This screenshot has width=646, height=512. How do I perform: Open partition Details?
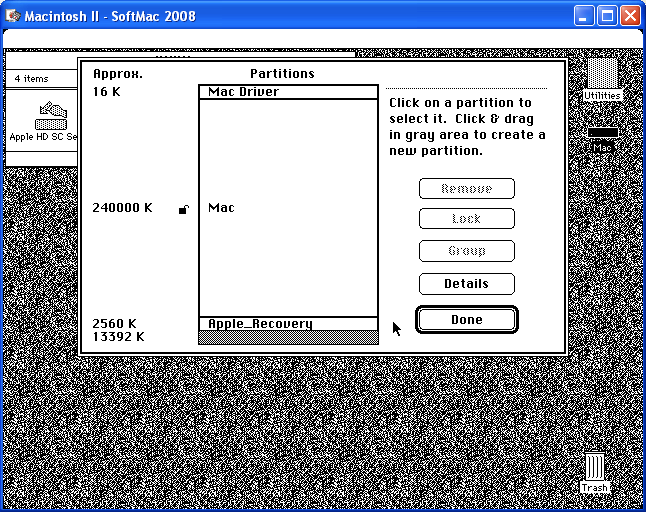[466, 284]
